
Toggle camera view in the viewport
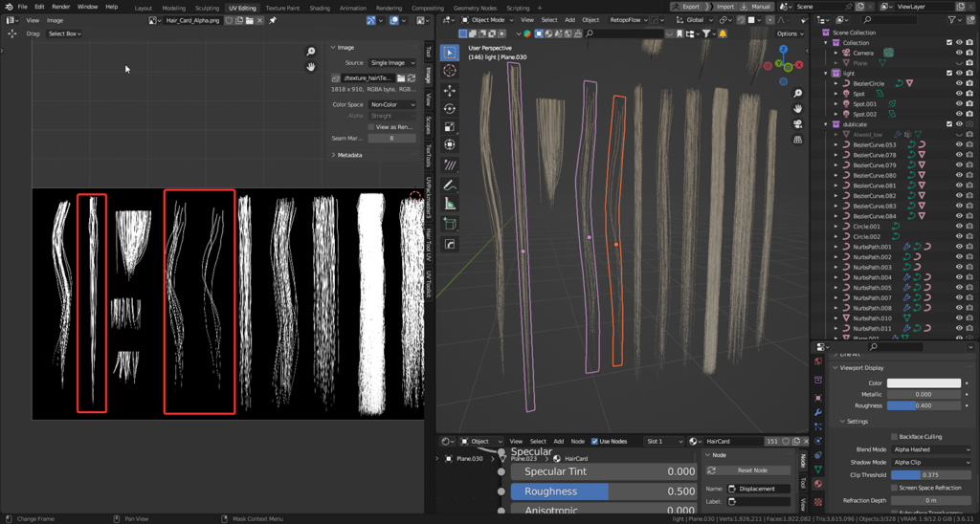click(798, 123)
